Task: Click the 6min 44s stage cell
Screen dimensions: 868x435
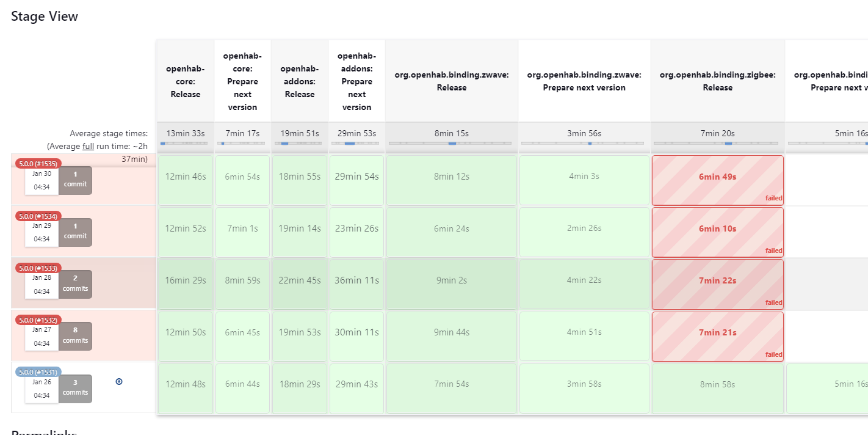Action: 242,388
